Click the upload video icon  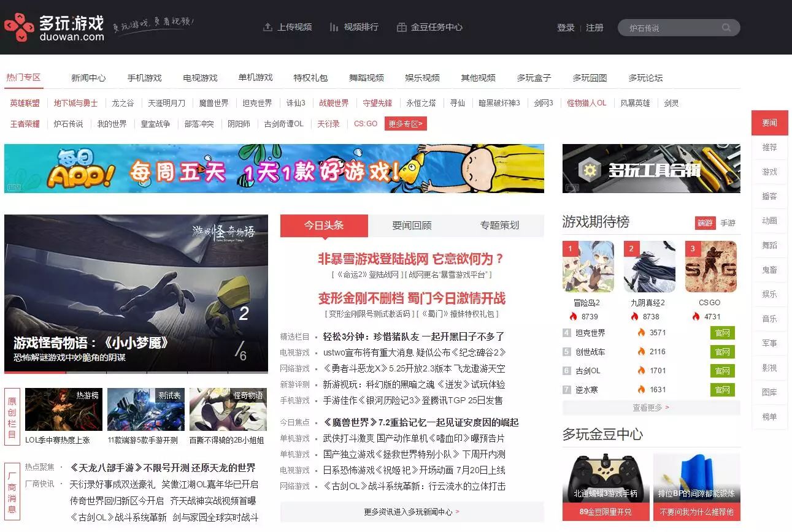[x=267, y=27]
